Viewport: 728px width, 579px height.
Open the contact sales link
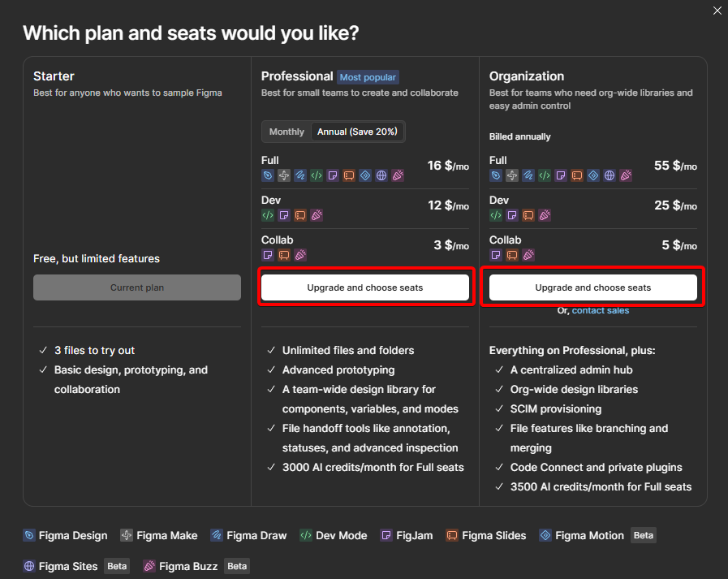click(x=601, y=310)
